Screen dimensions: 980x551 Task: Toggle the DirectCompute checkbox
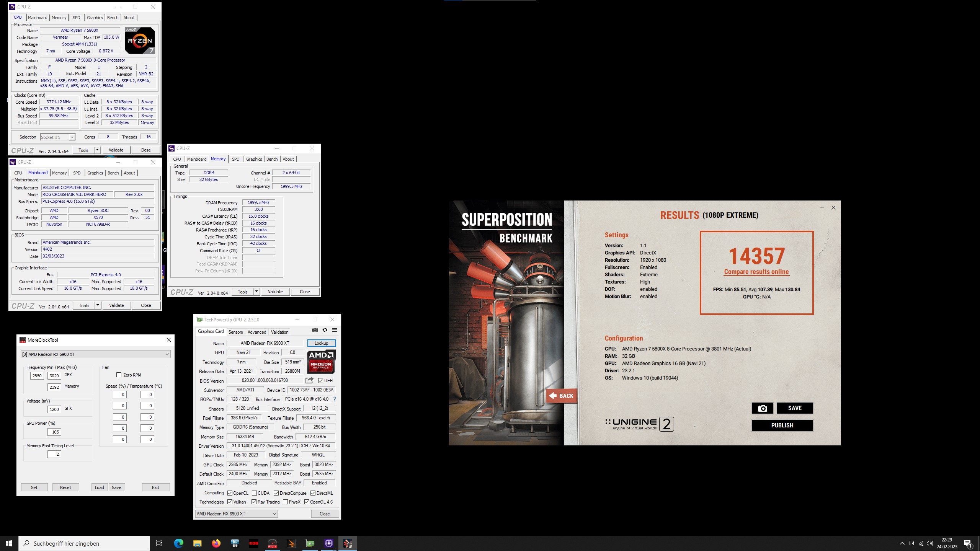click(x=276, y=493)
